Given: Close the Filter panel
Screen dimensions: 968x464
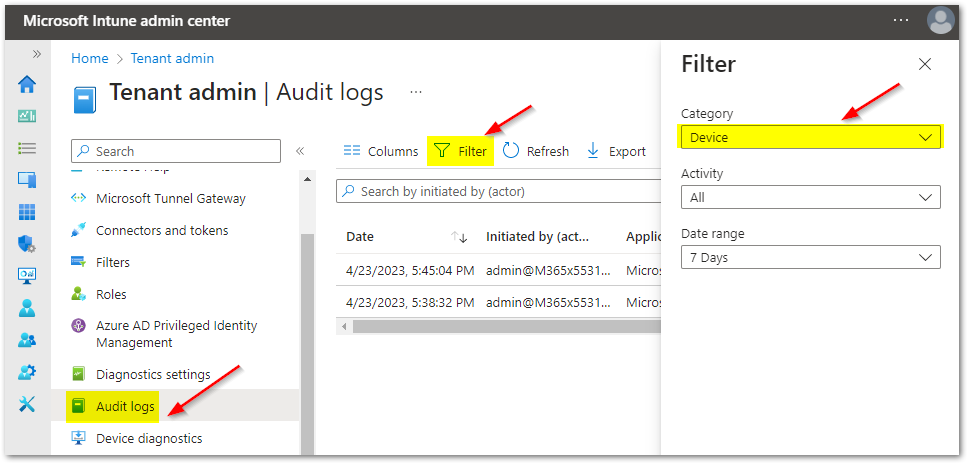Looking at the screenshot, I should pyautogui.click(x=925, y=64).
